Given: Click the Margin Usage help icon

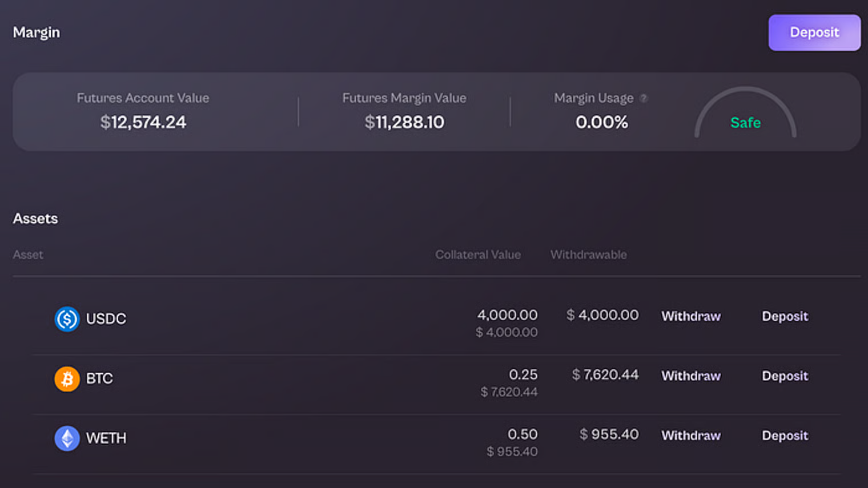Looking at the screenshot, I should (x=644, y=98).
